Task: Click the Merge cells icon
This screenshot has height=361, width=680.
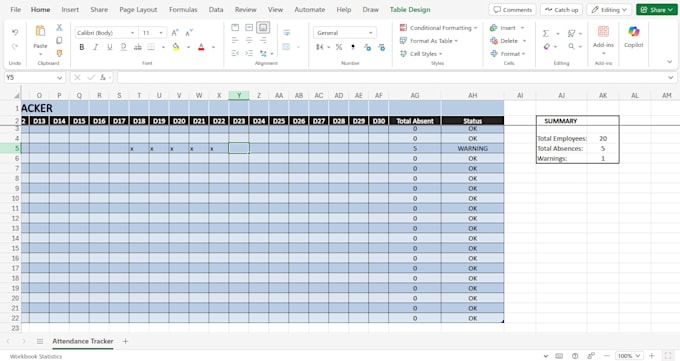Action: [286, 47]
